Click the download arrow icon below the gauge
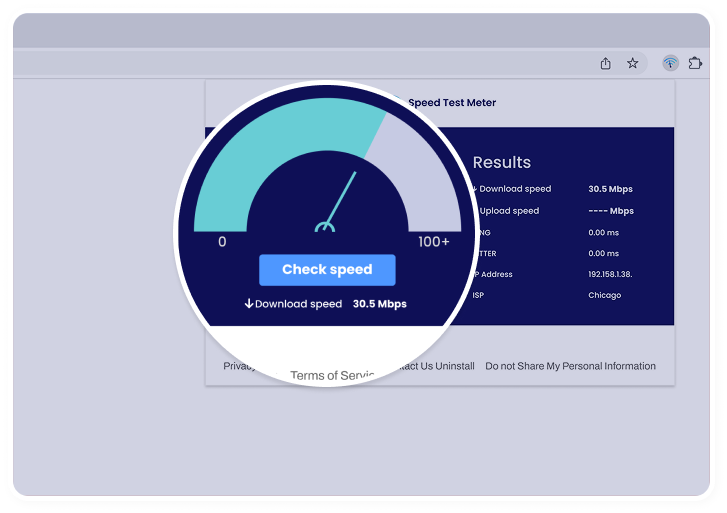 tap(249, 304)
